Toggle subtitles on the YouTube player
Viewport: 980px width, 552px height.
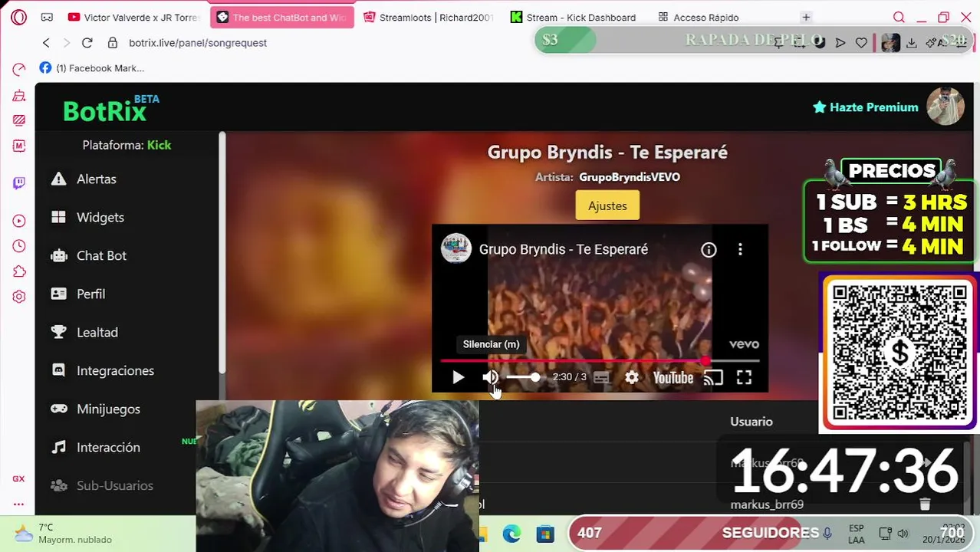pos(601,377)
